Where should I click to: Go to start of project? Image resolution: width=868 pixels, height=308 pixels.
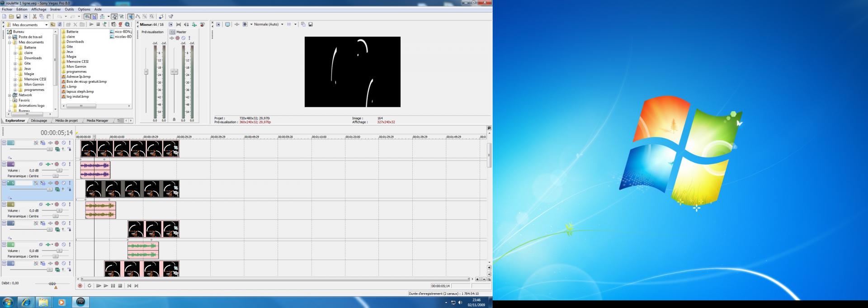pyautogui.click(x=129, y=286)
